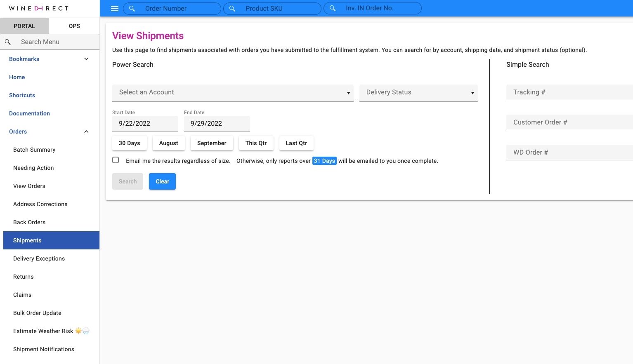The image size is (633, 364).
Task: Click the View Shipments heading
Action: [x=148, y=36]
